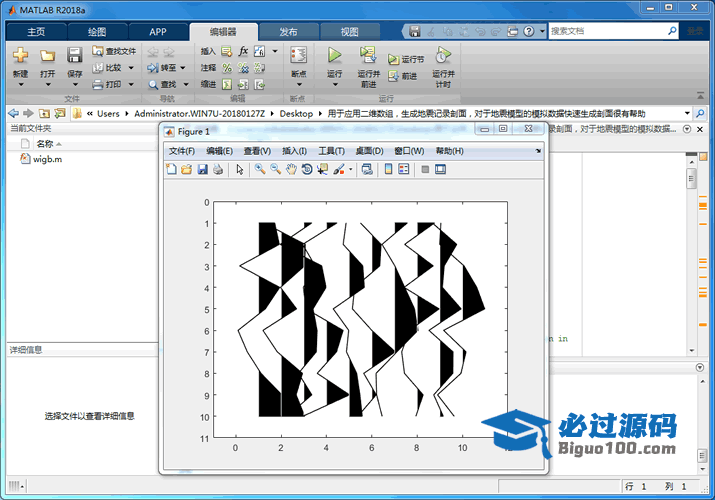Viewport: 715px width, 500px height.
Task: Select the Edit Plot arrow tool
Action: [240, 170]
